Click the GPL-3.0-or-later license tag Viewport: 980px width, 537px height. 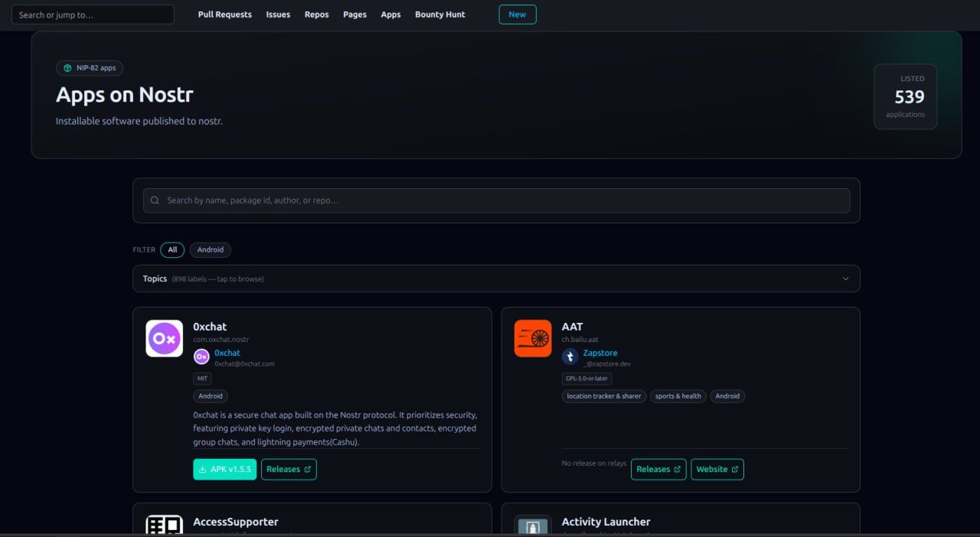(x=586, y=378)
